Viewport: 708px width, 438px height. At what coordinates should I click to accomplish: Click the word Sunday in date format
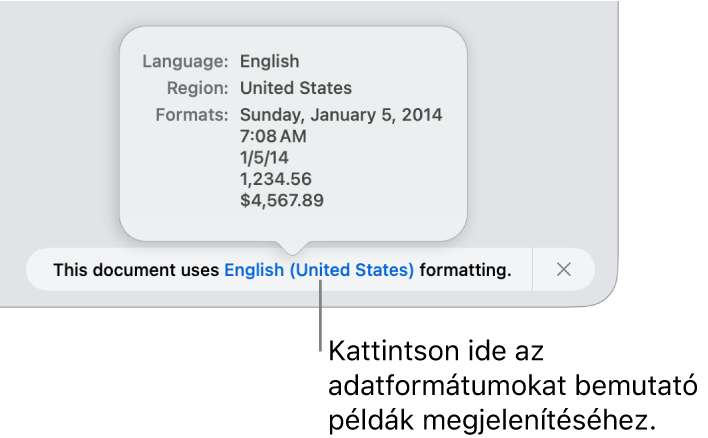click(x=270, y=115)
